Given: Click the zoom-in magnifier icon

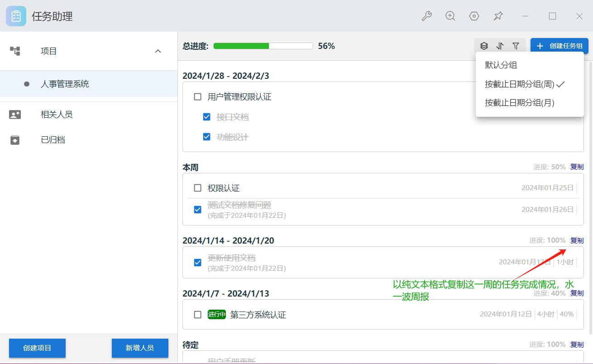Looking at the screenshot, I should click(450, 16).
